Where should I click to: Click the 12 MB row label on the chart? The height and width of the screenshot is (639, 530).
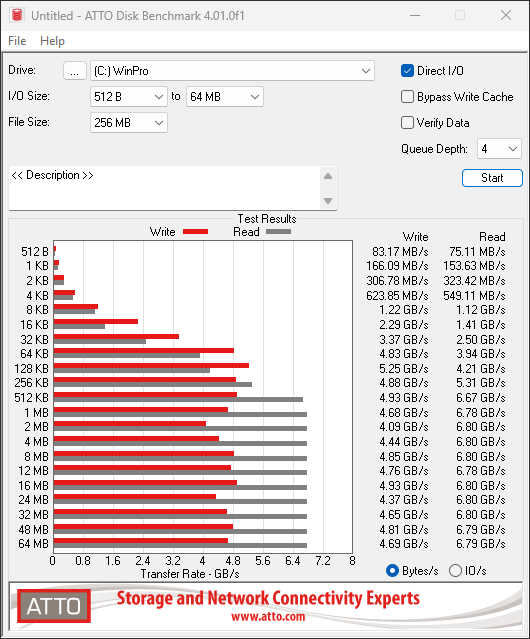coord(33,471)
